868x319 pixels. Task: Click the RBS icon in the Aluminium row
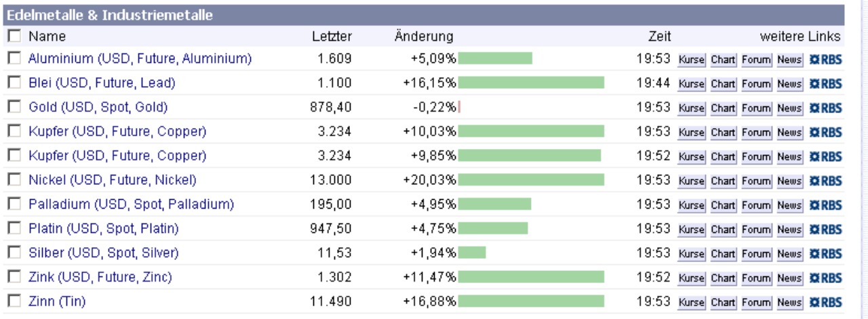825,60
